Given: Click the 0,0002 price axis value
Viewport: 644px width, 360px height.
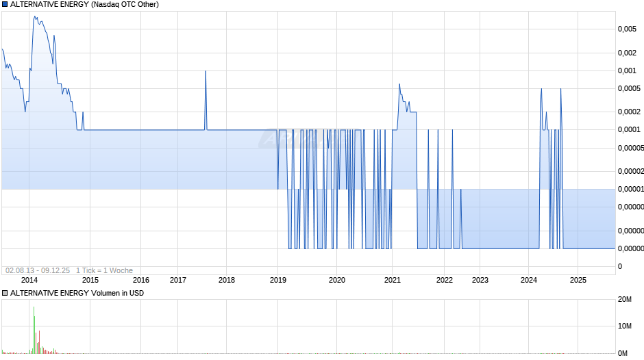Looking at the screenshot, I should (x=629, y=112).
